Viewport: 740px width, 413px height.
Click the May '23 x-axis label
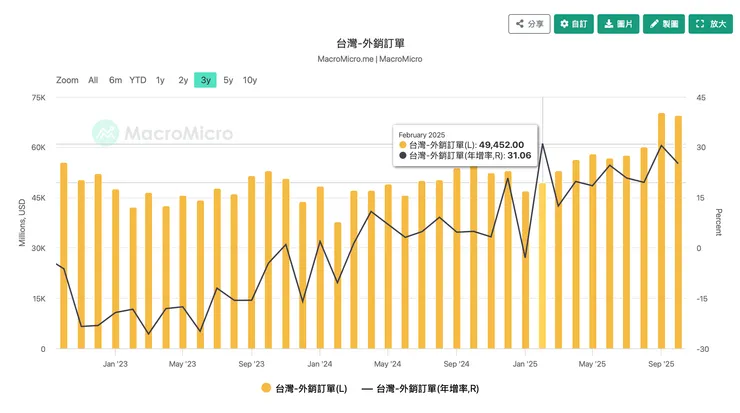coord(182,364)
